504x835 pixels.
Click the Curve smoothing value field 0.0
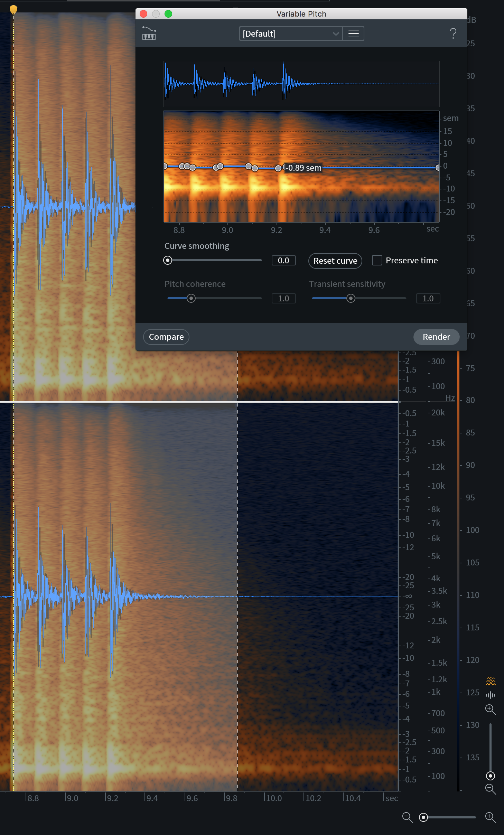pyautogui.click(x=283, y=261)
